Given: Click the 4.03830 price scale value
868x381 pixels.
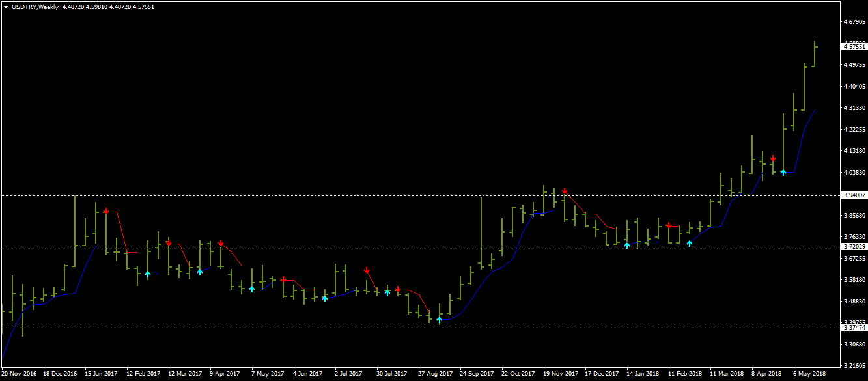Looking at the screenshot, I should point(854,173).
